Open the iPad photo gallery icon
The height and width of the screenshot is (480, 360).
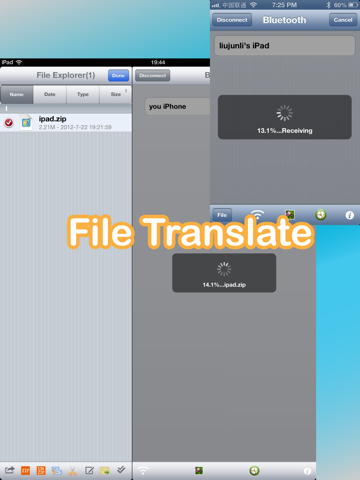point(199,471)
